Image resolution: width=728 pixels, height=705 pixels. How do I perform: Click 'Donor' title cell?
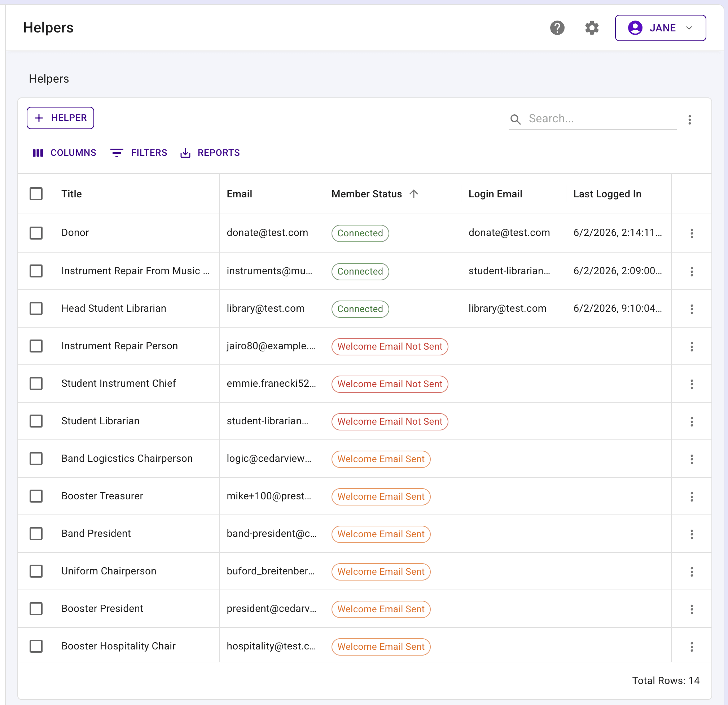pos(75,232)
